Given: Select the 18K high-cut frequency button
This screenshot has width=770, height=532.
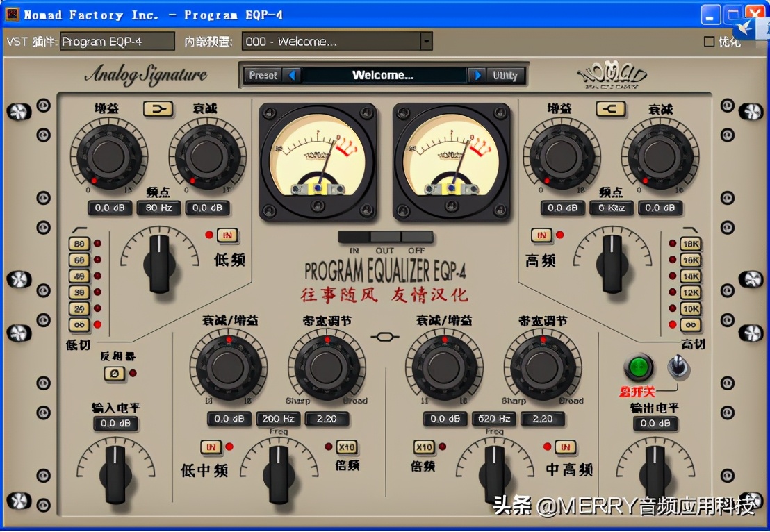Looking at the screenshot, I should click(691, 244).
